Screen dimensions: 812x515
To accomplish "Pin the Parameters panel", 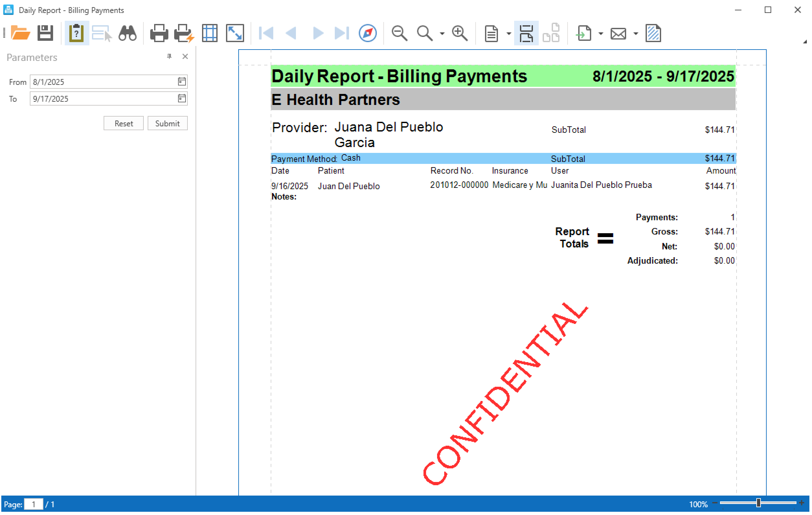I will tap(169, 56).
